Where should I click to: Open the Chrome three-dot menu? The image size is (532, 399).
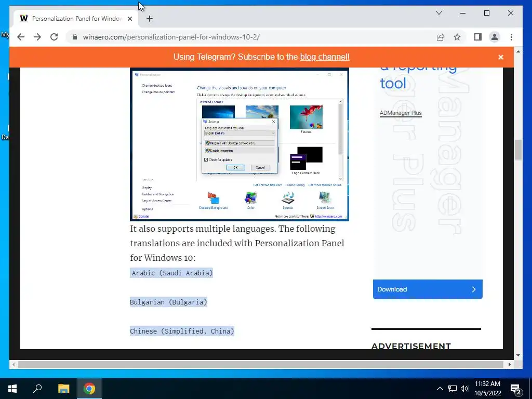coord(511,37)
